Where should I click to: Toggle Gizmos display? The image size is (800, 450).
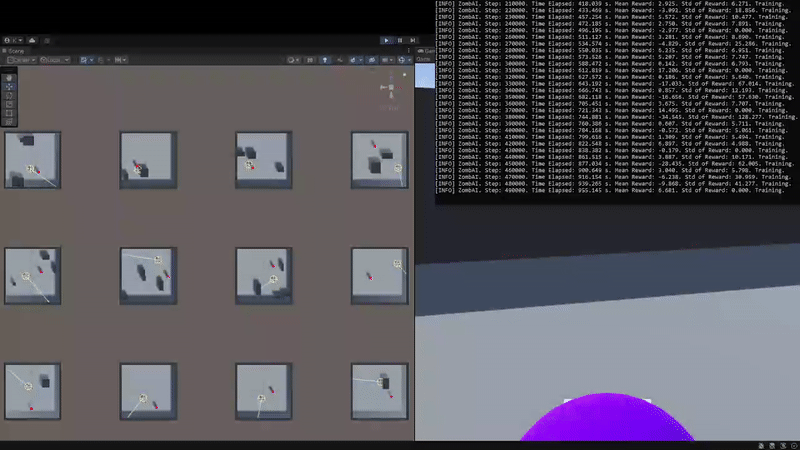point(402,60)
